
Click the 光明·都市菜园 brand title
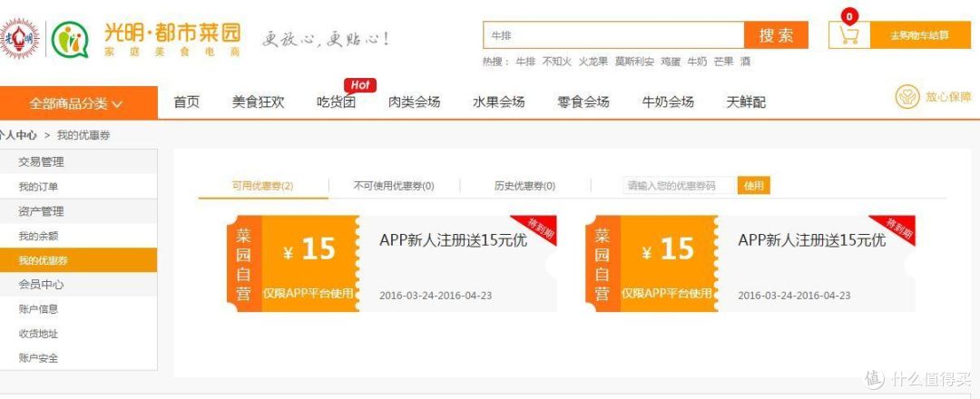(171, 32)
